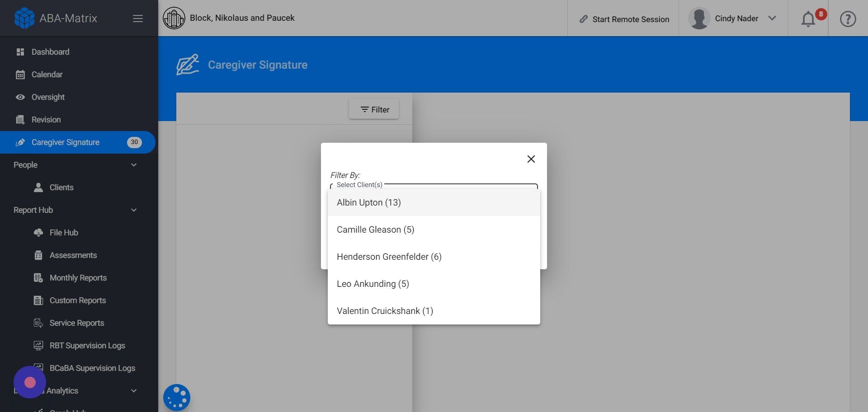Viewport: 868px width, 412px height.
Task: Open the help question mark icon
Action: click(x=848, y=19)
